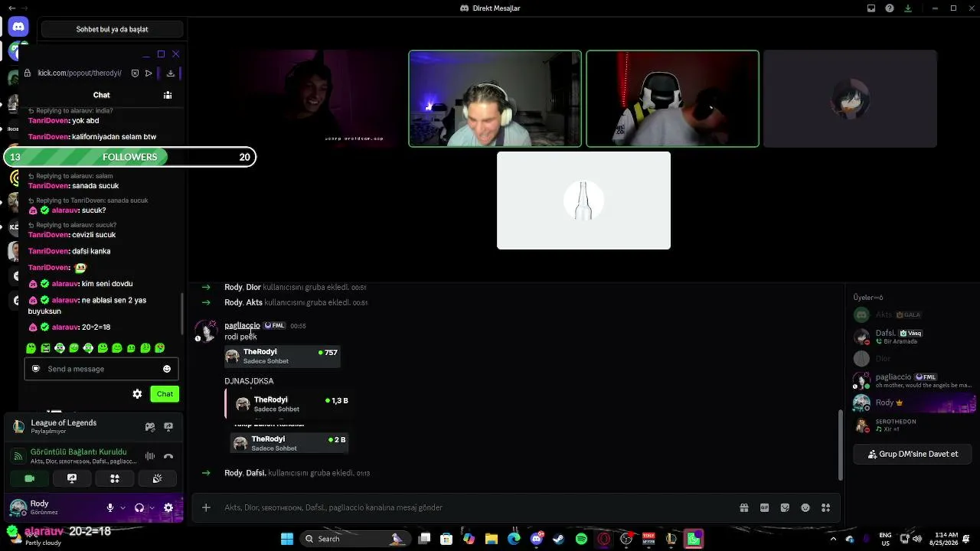
Task: Click the League of Legends game controller icon
Action: pos(150,426)
